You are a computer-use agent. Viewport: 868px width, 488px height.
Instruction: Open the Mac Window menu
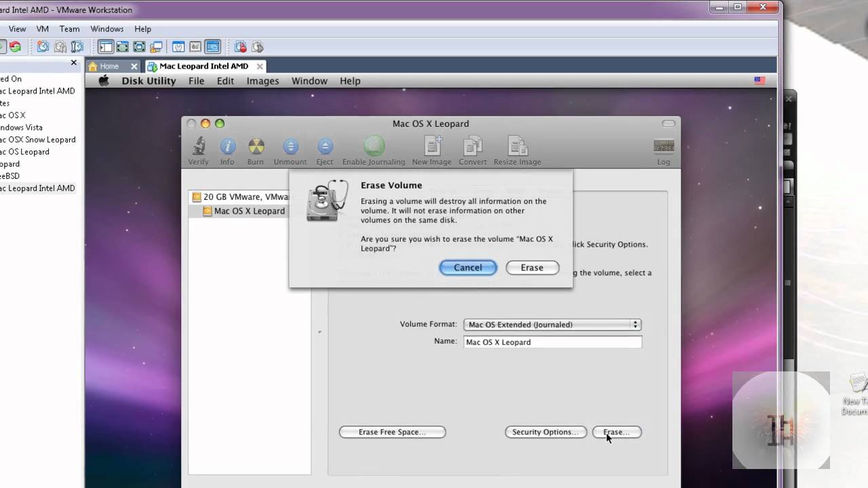[x=309, y=81]
